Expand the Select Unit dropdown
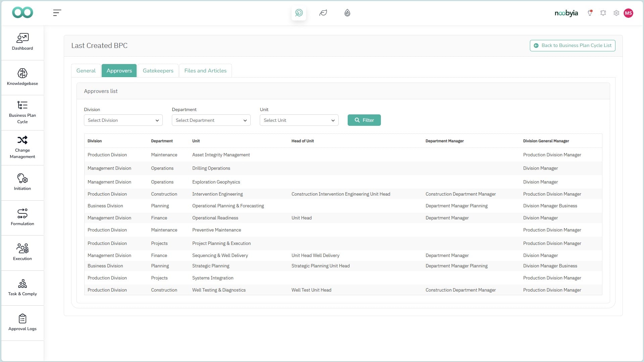Image resolution: width=644 pixels, height=362 pixels. (x=299, y=120)
